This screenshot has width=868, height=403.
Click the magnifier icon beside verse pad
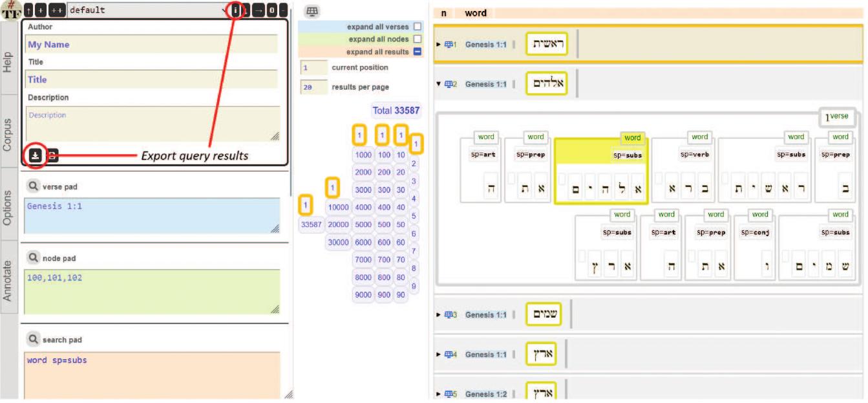34,186
